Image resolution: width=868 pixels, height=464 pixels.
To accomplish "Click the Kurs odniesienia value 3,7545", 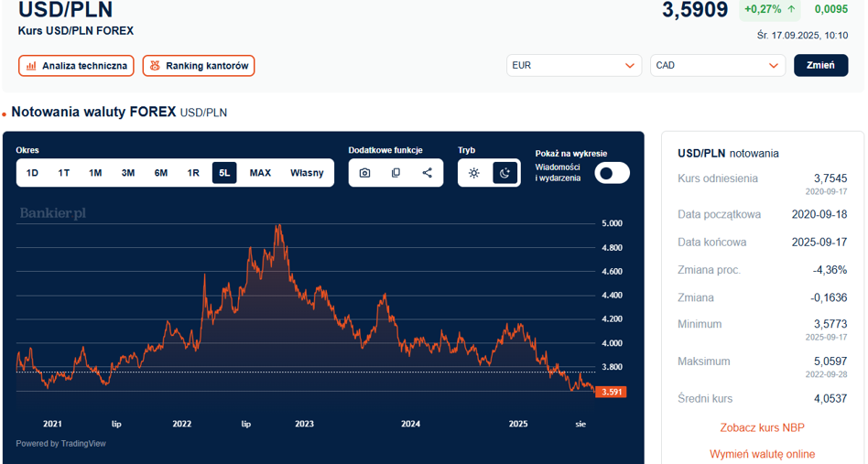I will tap(830, 178).
